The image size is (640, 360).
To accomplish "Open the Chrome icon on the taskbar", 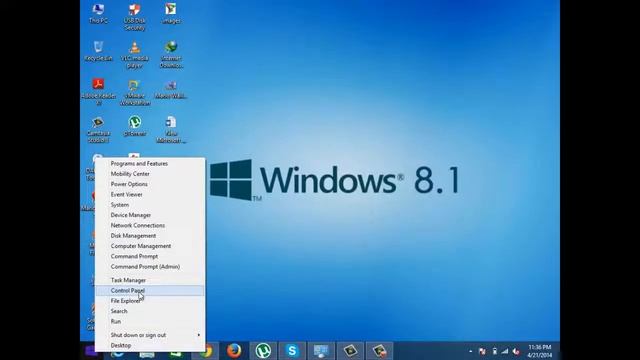I will pos(207,351).
